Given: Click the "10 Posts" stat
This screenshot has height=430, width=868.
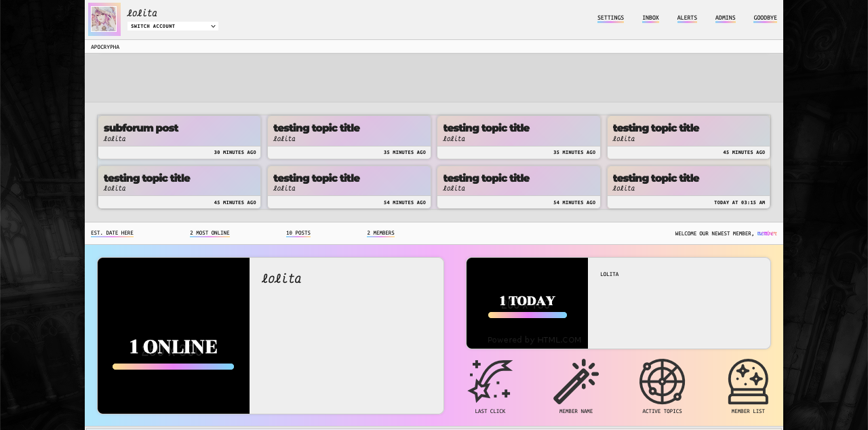Looking at the screenshot, I should tap(298, 233).
